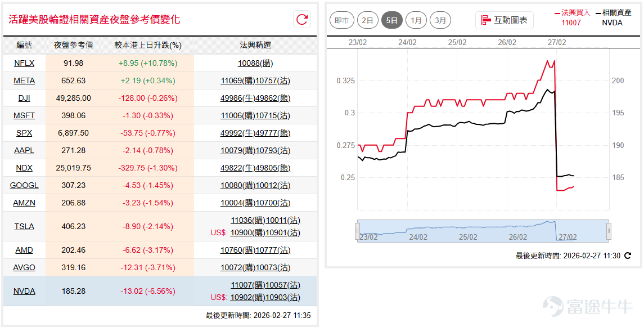Open NVDA US$ put warrant 10903(沽)
Screen dimensions: 644x327
282,297
